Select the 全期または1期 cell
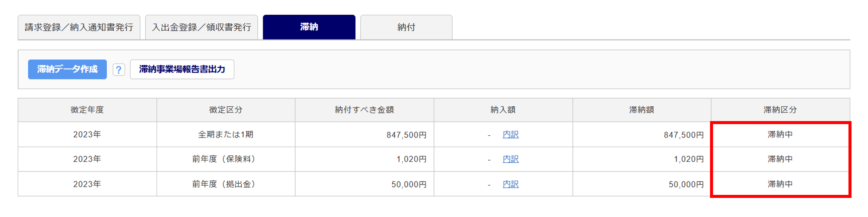 (x=226, y=135)
